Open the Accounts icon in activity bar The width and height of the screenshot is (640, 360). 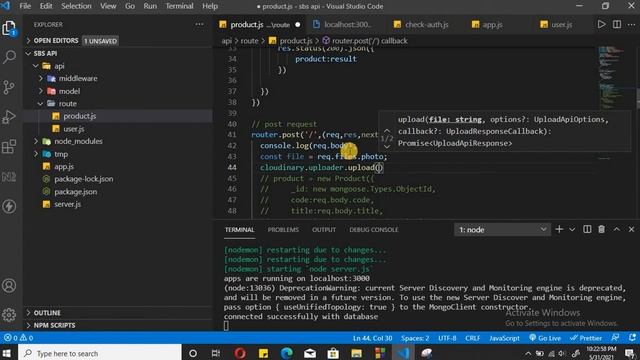(x=9, y=285)
